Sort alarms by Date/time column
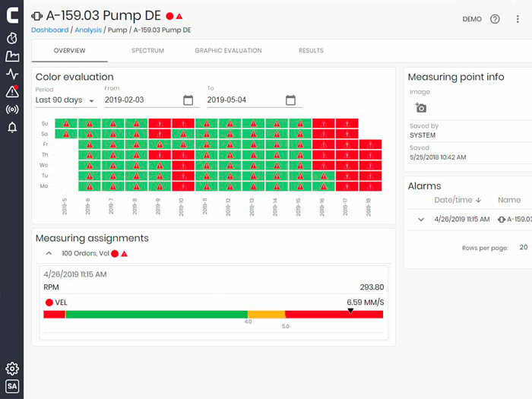The image size is (532, 399). 458,200
